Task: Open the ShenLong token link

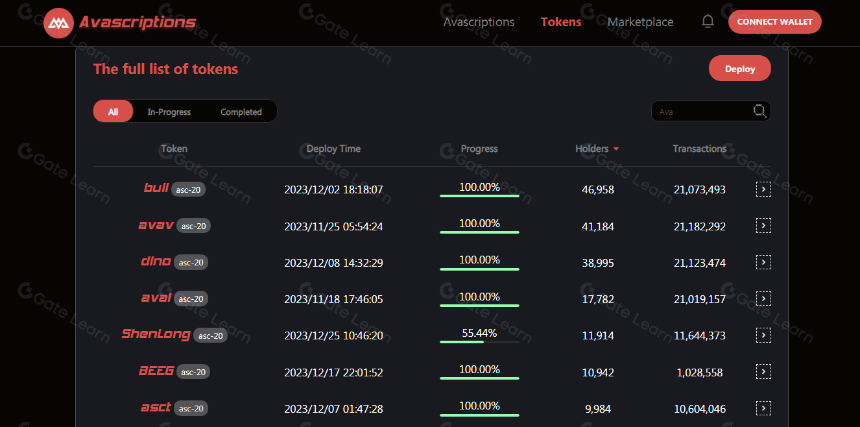Action: point(156,334)
